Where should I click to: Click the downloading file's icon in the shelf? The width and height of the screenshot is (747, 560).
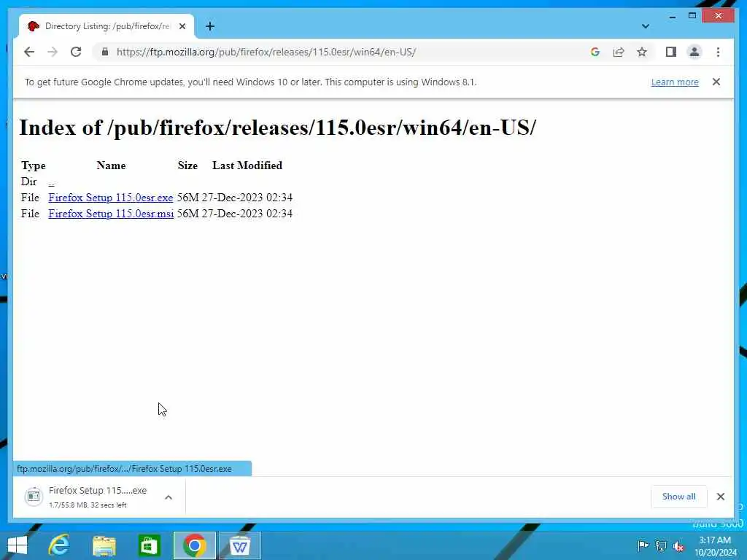pos(34,497)
